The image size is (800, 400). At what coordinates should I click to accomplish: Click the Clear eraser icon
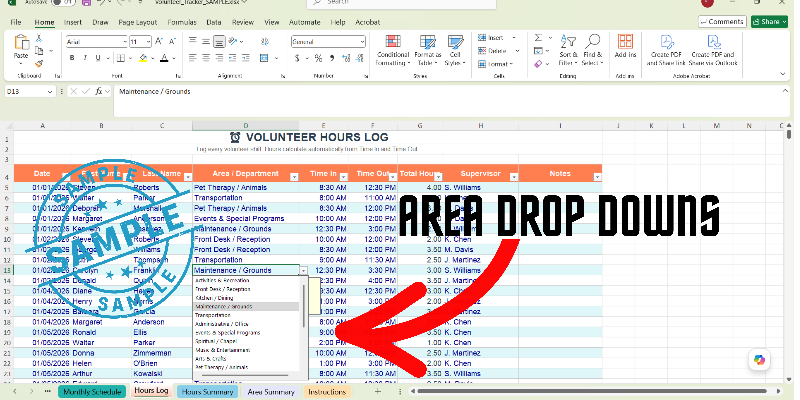539,64
